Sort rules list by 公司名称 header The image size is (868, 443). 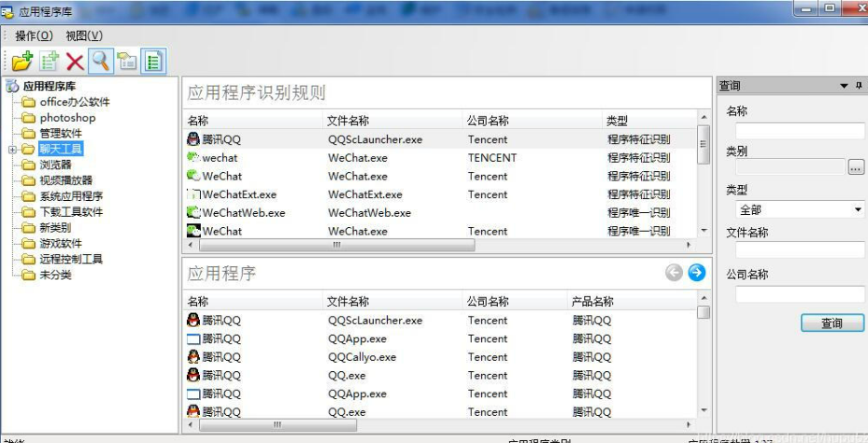pyautogui.click(x=532, y=121)
